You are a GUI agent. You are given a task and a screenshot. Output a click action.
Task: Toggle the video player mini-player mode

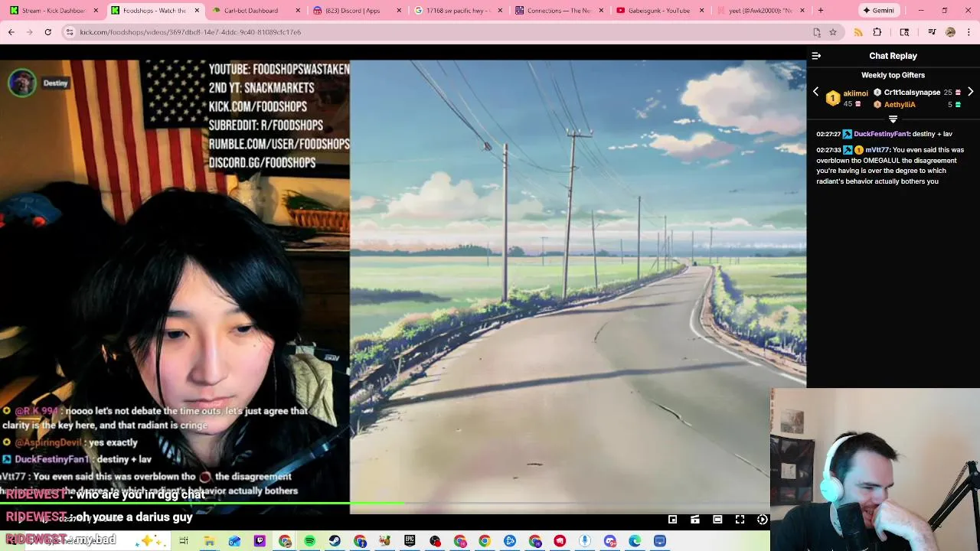click(x=672, y=520)
